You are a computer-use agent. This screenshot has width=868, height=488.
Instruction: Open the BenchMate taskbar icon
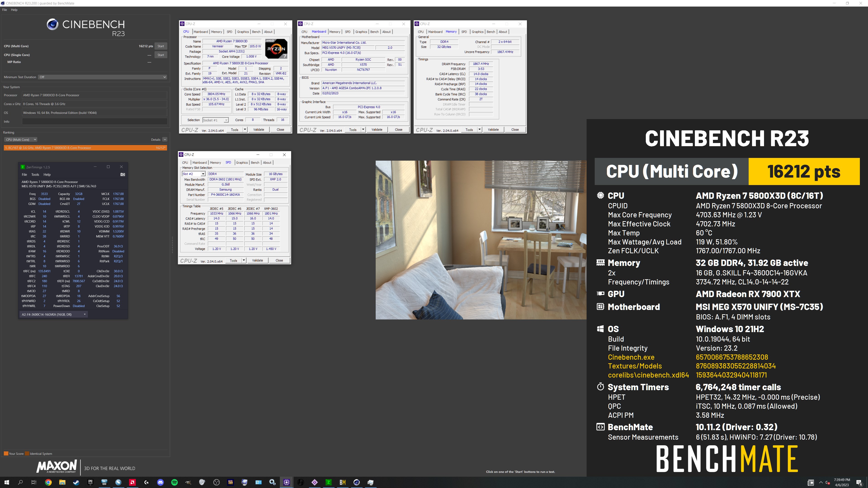[342, 482]
